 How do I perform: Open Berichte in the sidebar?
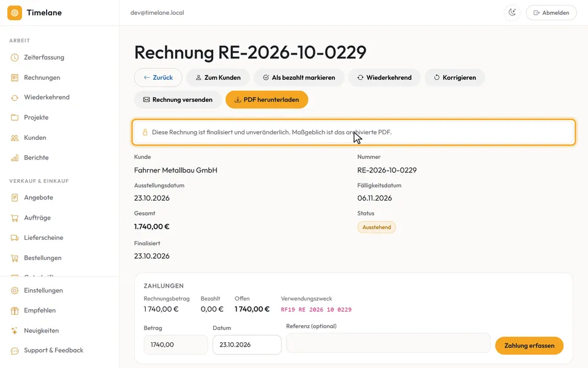36,158
